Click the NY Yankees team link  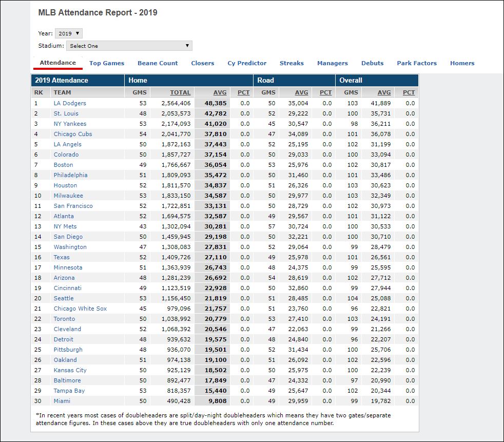click(x=70, y=124)
